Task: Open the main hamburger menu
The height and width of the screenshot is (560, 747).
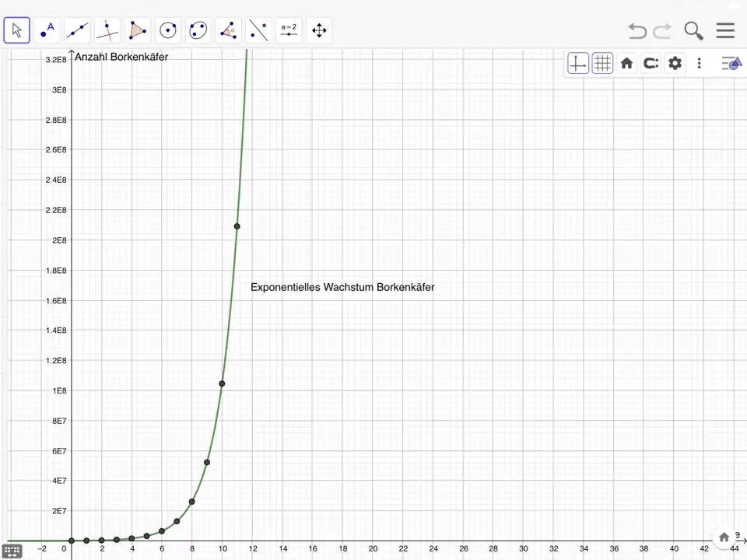Action: (x=725, y=31)
